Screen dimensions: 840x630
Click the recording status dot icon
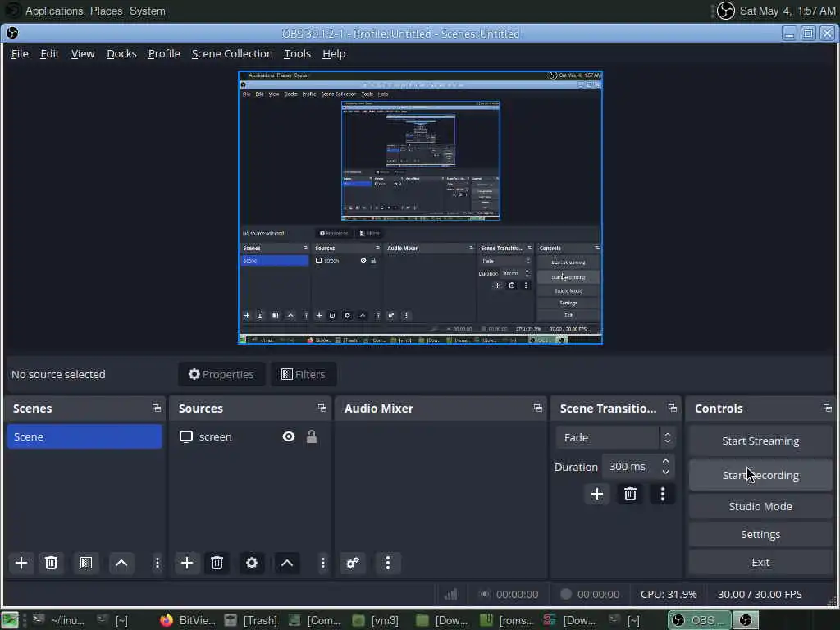click(566, 594)
